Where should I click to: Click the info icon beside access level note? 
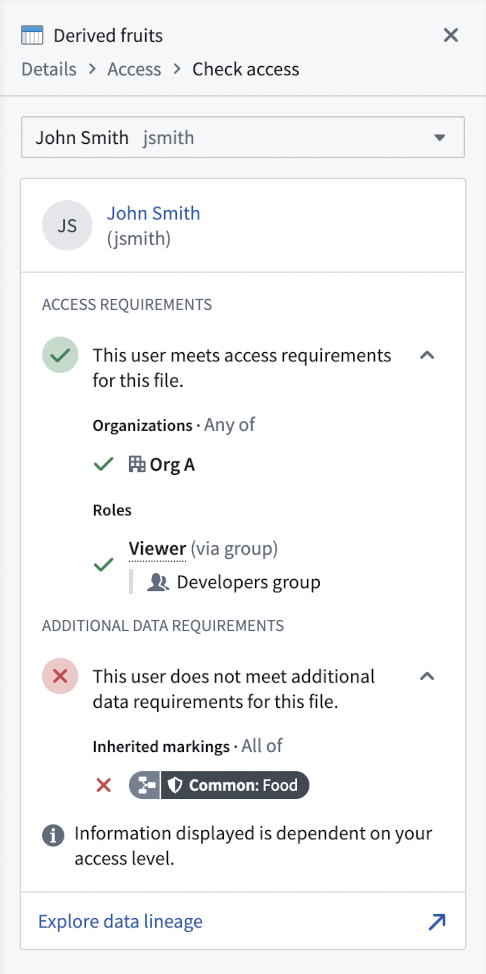point(53,835)
